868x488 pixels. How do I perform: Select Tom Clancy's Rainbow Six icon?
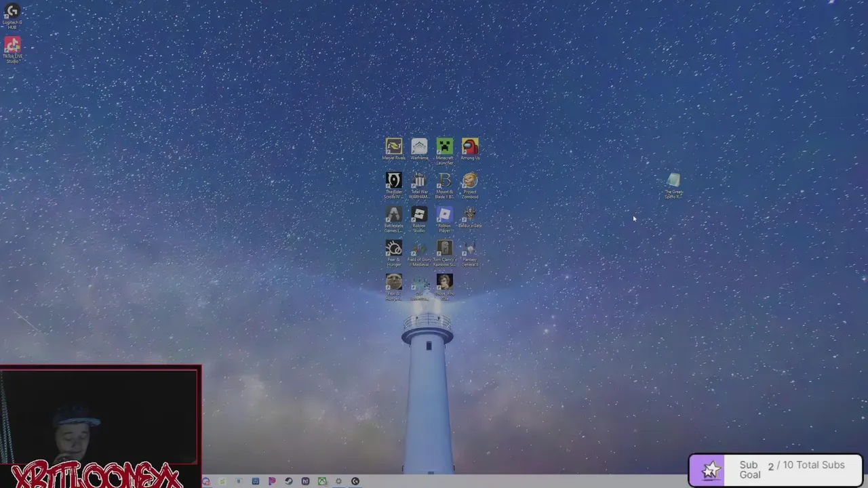point(444,253)
